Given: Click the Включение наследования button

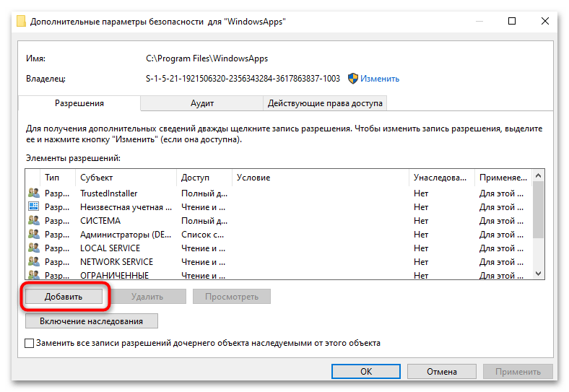Looking at the screenshot, I should [92, 321].
